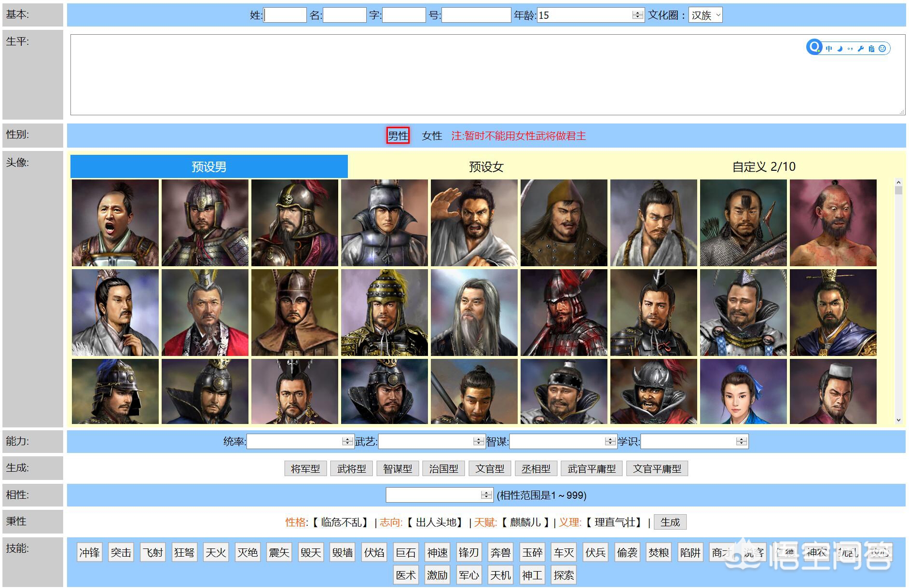Focus the 名 given name field
909x588 pixels.
click(x=344, y=15)
